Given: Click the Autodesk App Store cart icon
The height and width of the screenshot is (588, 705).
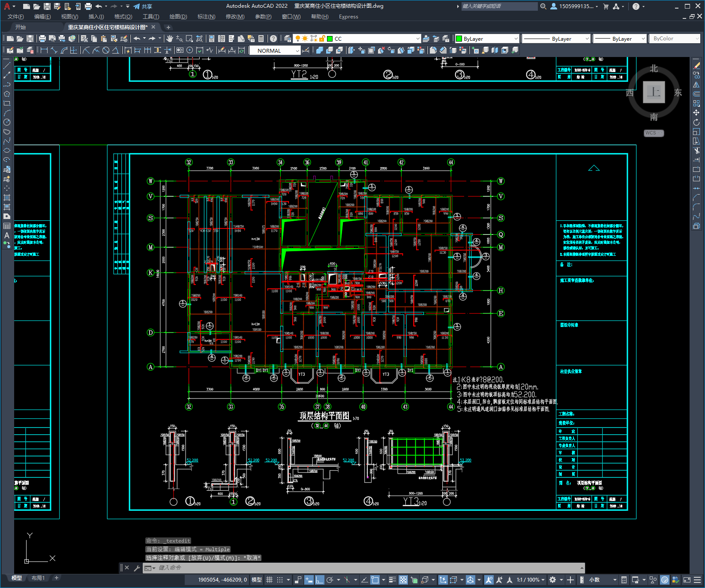Looking at the screenshot, I should click(x=606, y=6).
